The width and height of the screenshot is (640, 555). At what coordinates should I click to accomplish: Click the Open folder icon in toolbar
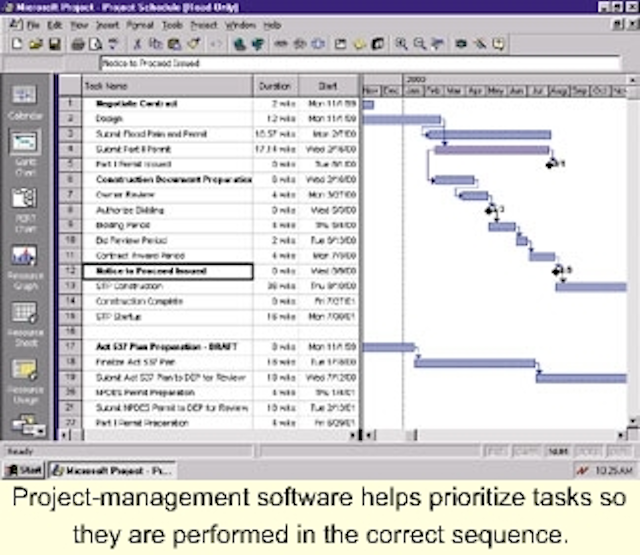click(x=36, y=44)
